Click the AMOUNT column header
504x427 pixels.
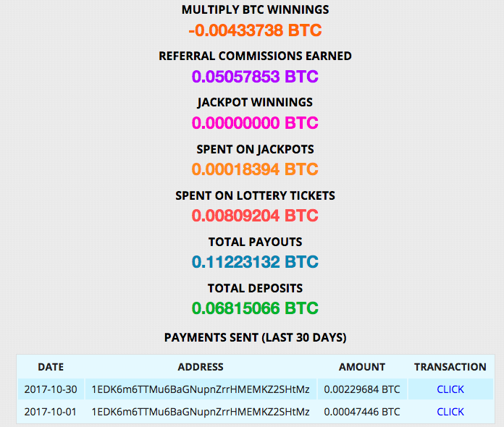[361, 367]
